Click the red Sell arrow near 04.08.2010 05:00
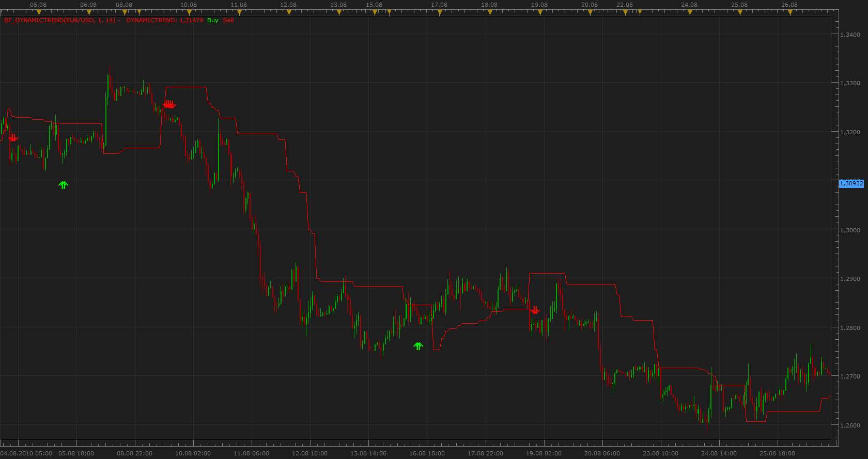The width and height of the screenshot is (868, 459). tap(13, 138)
